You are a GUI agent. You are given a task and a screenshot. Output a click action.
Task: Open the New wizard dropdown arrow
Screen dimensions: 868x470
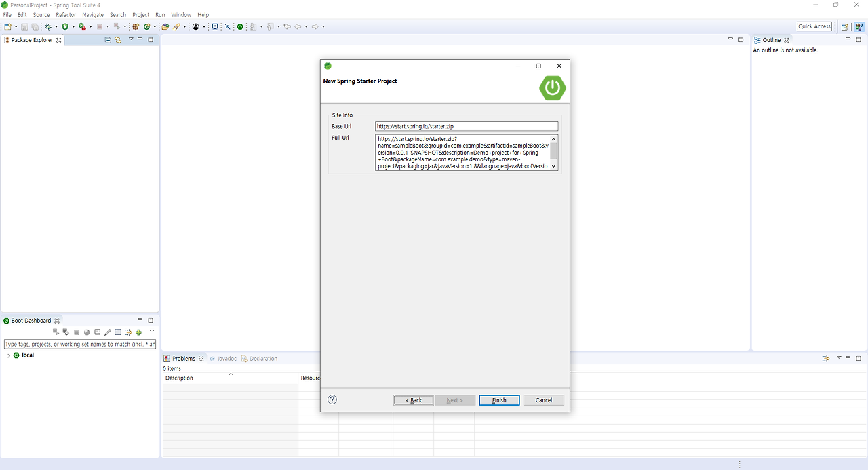pyautogui.click(x=16, y=26)
